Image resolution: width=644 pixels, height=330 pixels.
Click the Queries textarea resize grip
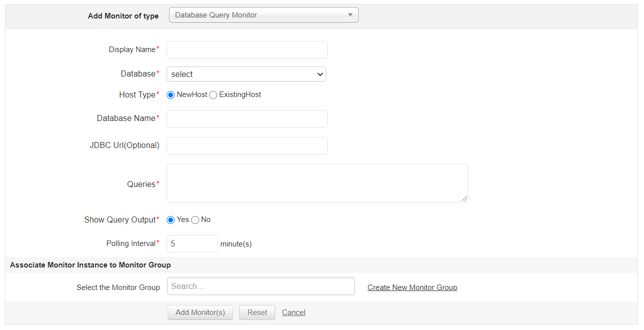(465, 199)
